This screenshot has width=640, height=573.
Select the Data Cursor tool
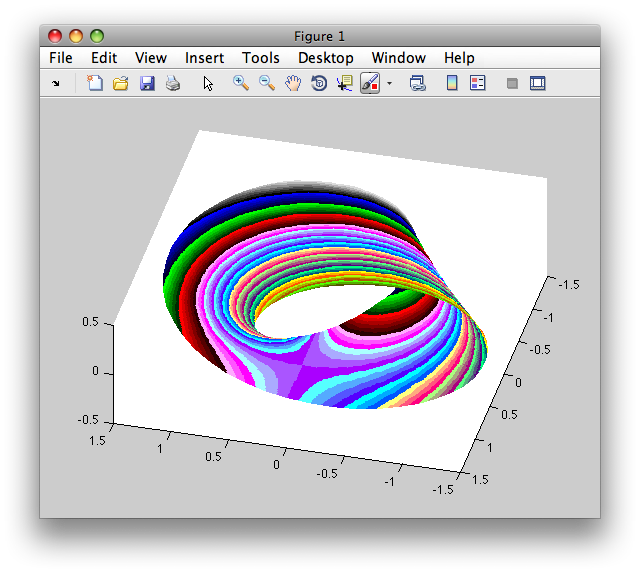(x=344, y=83)
